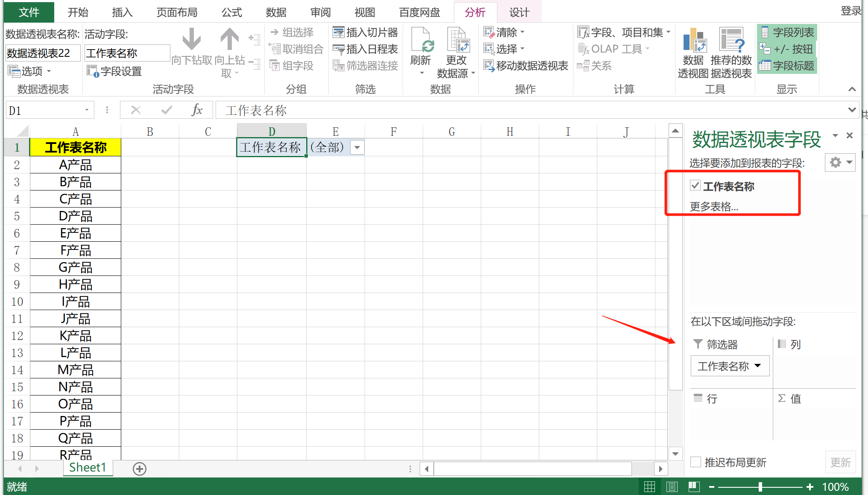Switch to the 插入 insert tab
868x495 pixels.
coord(122,12)
